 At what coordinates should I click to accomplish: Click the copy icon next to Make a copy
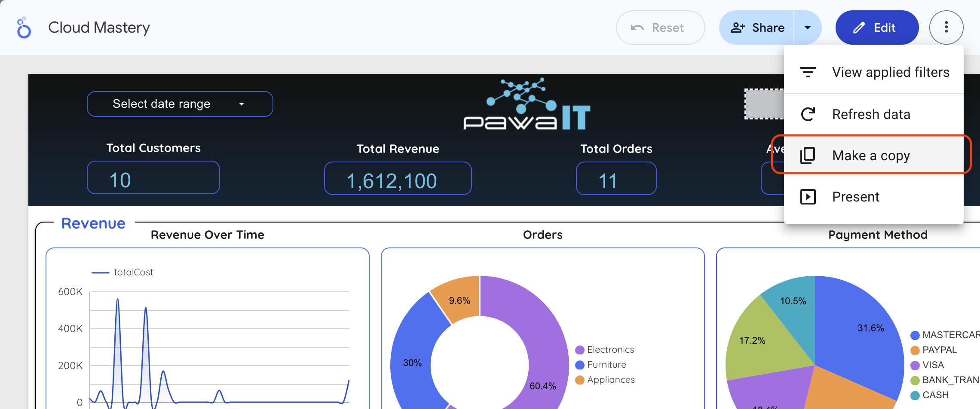808,156
